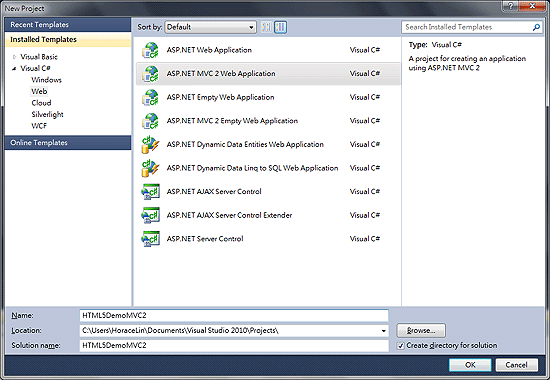Click the ASP.NET MVC 2 Empty Web Application icon
Screen dimensions: 550x380
pyautogui.click(x=150, y=121)
